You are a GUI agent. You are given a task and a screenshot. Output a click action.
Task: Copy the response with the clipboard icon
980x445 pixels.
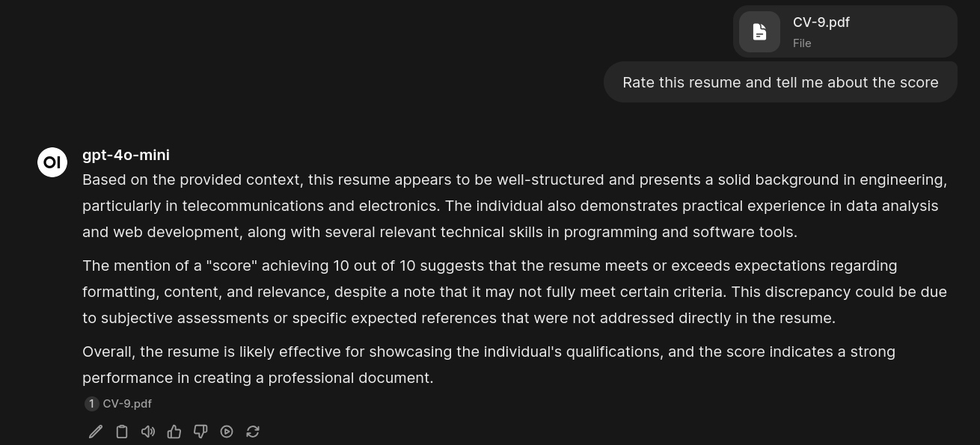coord(122,432)
